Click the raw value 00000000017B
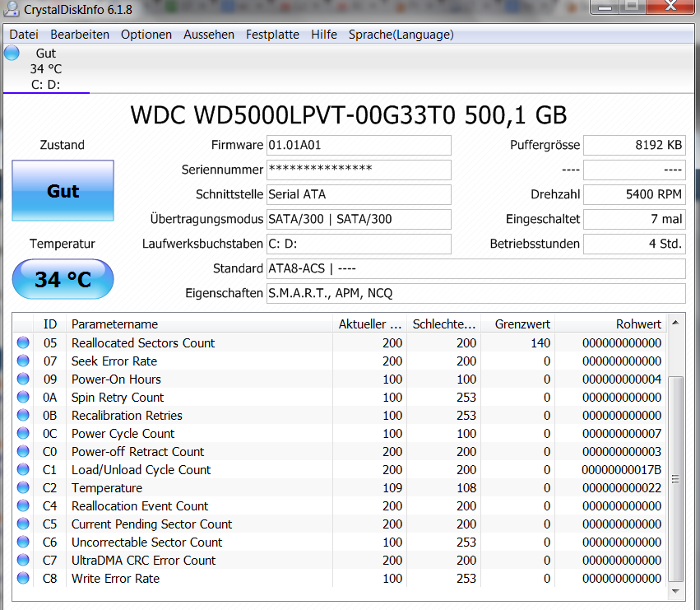 [621, 470]
